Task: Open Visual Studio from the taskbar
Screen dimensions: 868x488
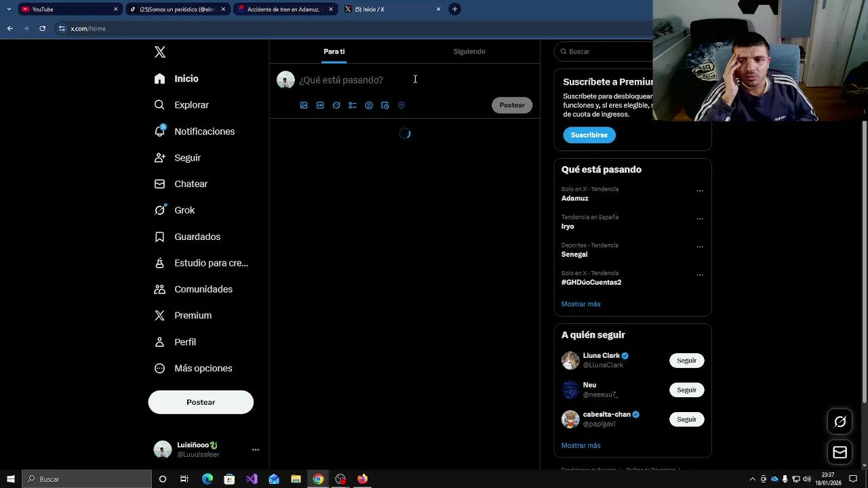Action: click(252, 479)
